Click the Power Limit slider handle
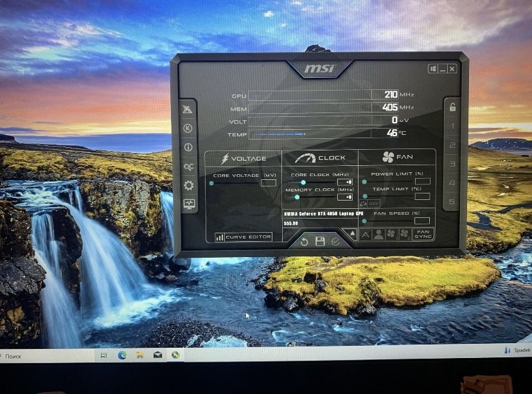532x394 pixels. click(x=364, y=182)
